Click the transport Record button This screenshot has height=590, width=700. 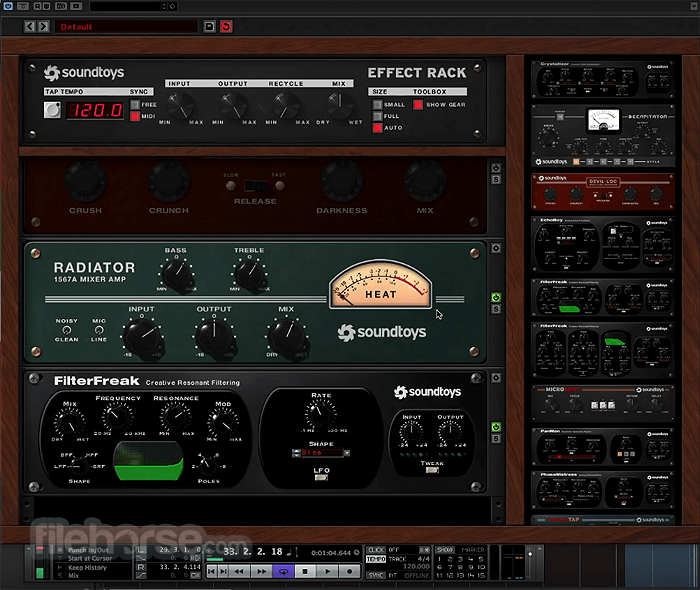pyautogui.click(x=349, y=571)
